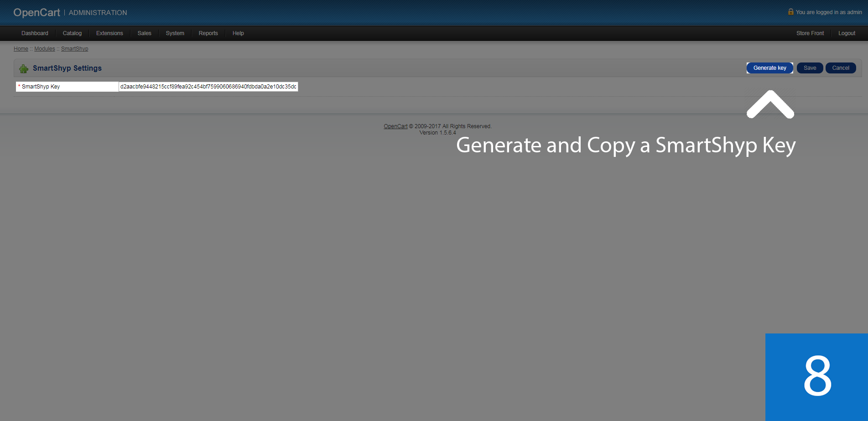Follow the SmartShyp breadcrumb link
This screenshot has width=868, height=421.
tap(75, 49)
